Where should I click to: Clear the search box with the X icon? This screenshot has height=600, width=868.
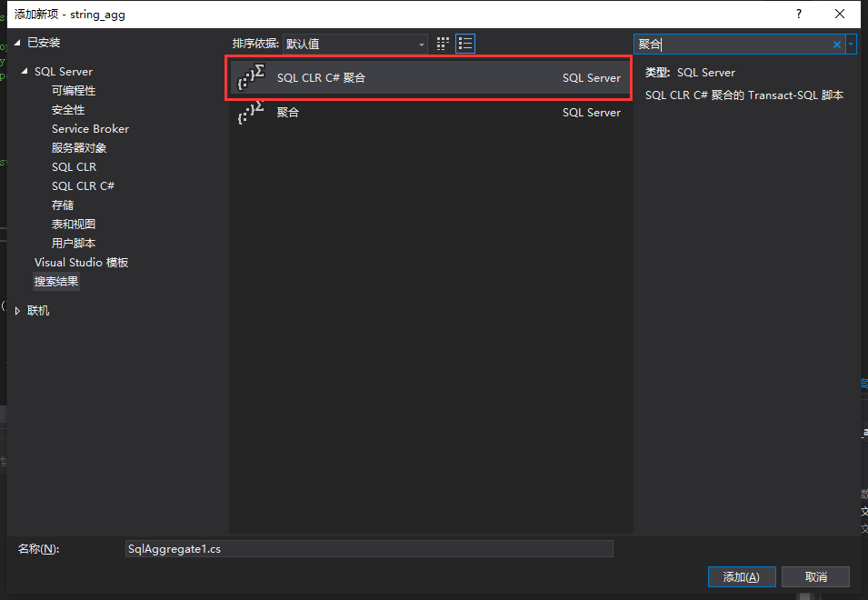click(x=837, y=45)
